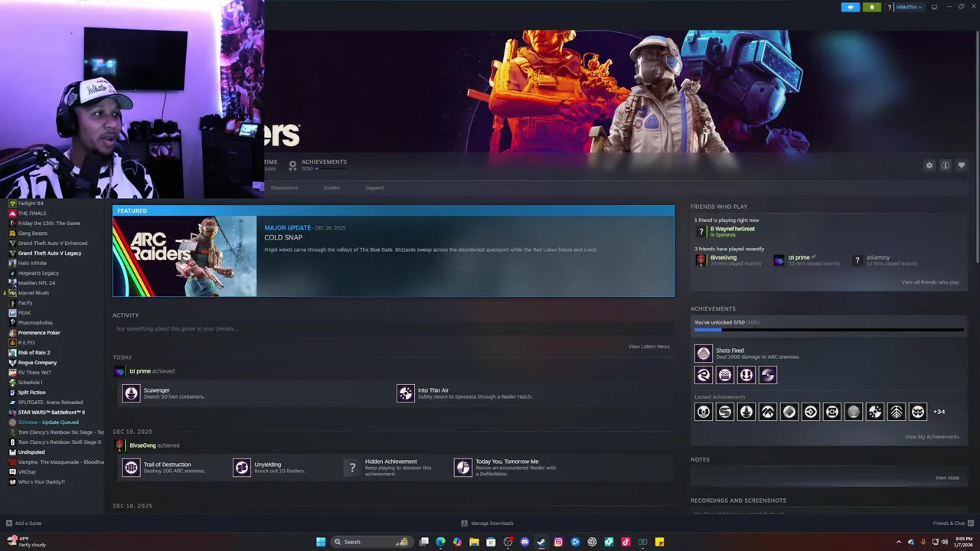Select Friday the 13th: The Game
980x551 pixels.
point(49,223)
